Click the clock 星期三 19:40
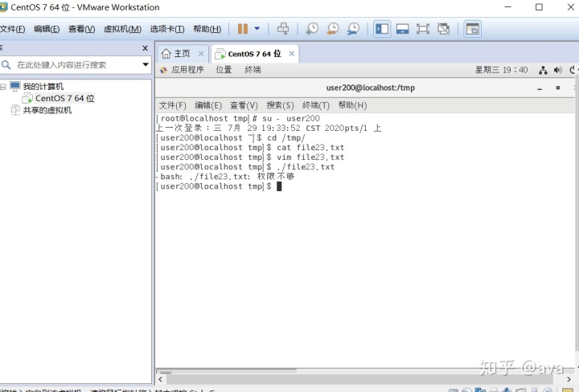The height and width of the screenshot is (392, 579). pos(501,70)
